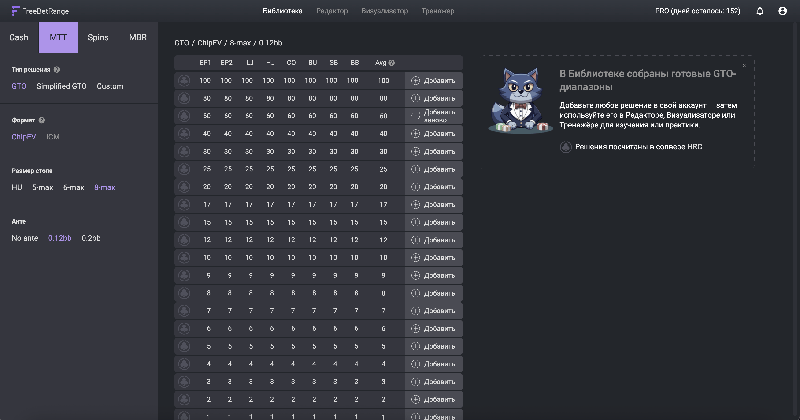The image size is (800, 420).
Task: Open the user account profile icon
Action: (782, 11)
